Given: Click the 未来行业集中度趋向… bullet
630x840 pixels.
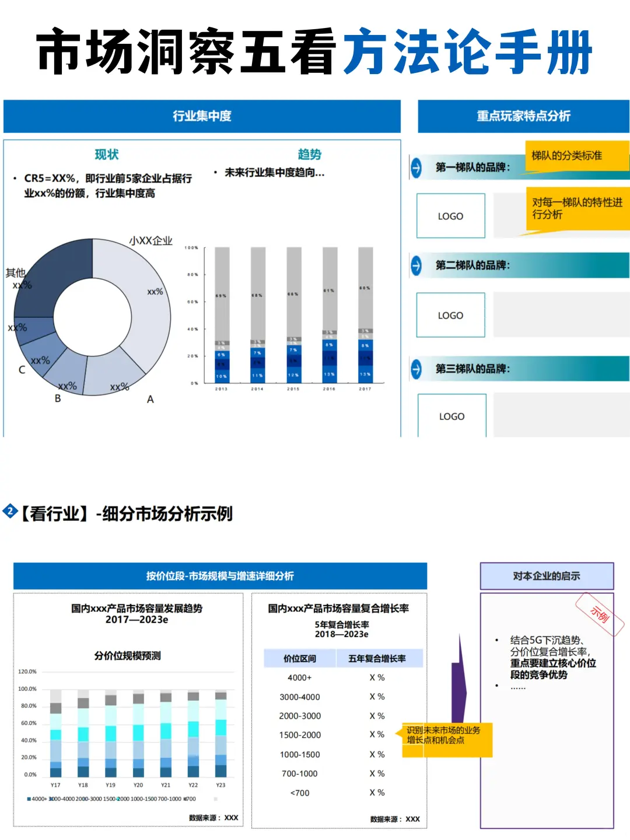Looking at the screenshot, I should pyautogui.click(x=274, y=173).
